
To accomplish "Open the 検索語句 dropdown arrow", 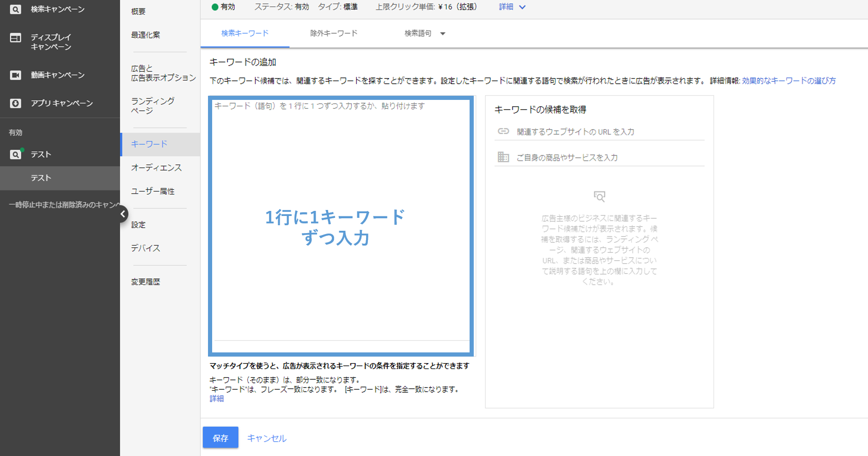I will pos(442,33).
